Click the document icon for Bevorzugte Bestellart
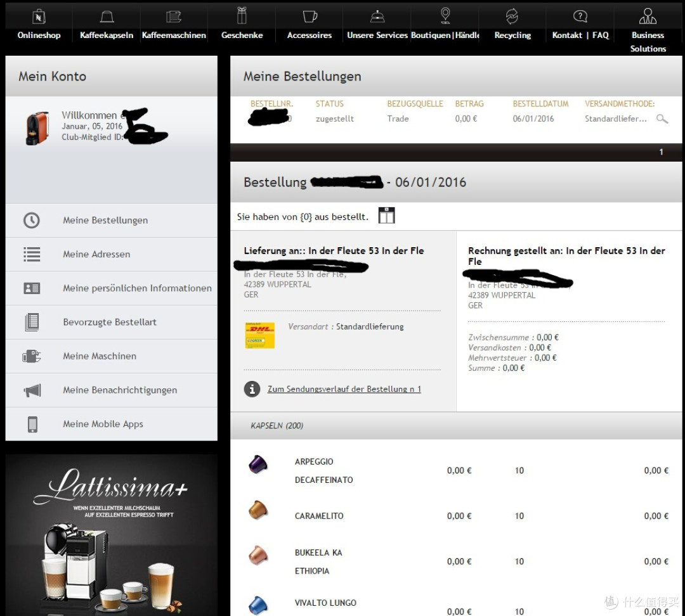The image size is (685, 616). point(32,322)
